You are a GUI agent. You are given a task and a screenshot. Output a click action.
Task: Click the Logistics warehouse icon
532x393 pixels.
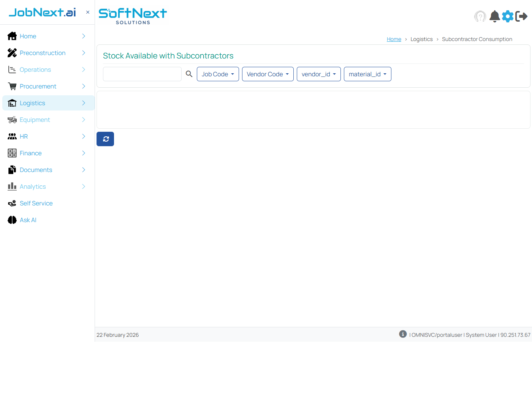[x=12, y=103]
